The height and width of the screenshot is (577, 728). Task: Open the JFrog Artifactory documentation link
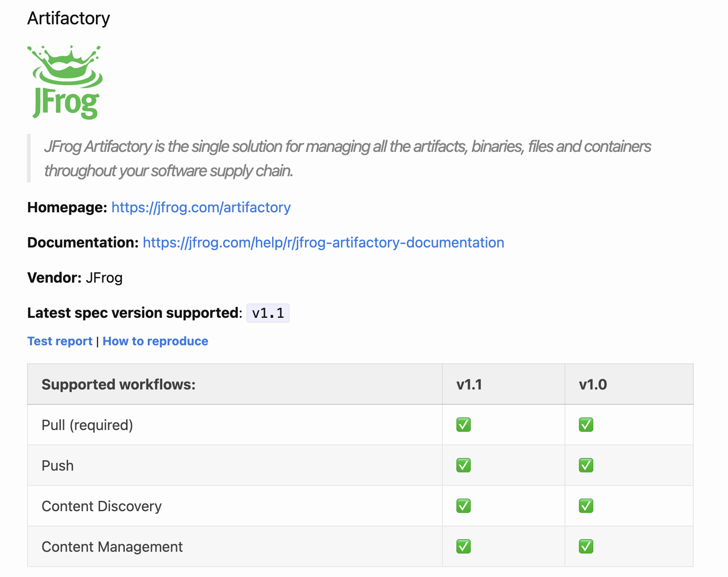pyautogui.click(x=323, y=243)
